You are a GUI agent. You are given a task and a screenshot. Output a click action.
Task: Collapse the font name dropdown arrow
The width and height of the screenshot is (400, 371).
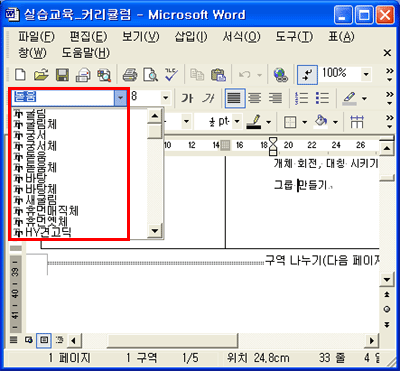120,98
